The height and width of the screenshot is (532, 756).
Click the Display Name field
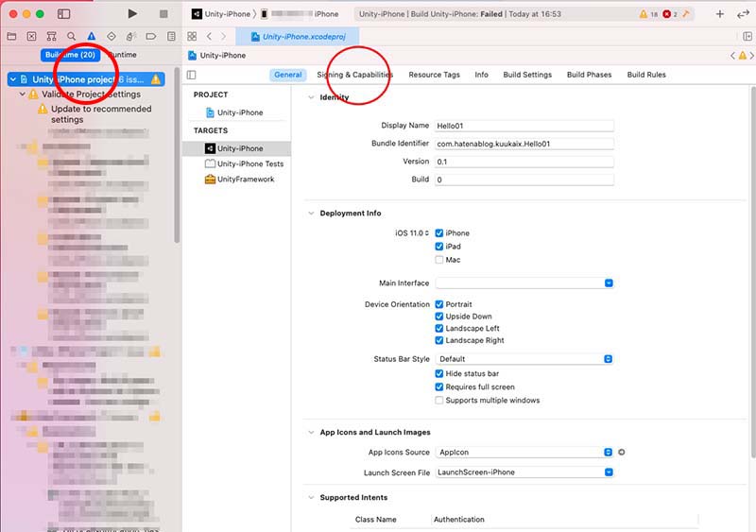[524, 126]
